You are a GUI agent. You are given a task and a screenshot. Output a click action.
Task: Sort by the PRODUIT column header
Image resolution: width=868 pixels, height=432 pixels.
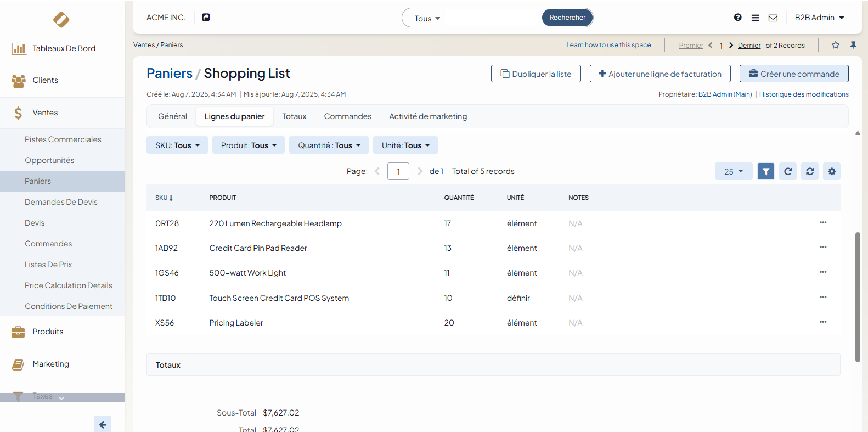point(223,198)
